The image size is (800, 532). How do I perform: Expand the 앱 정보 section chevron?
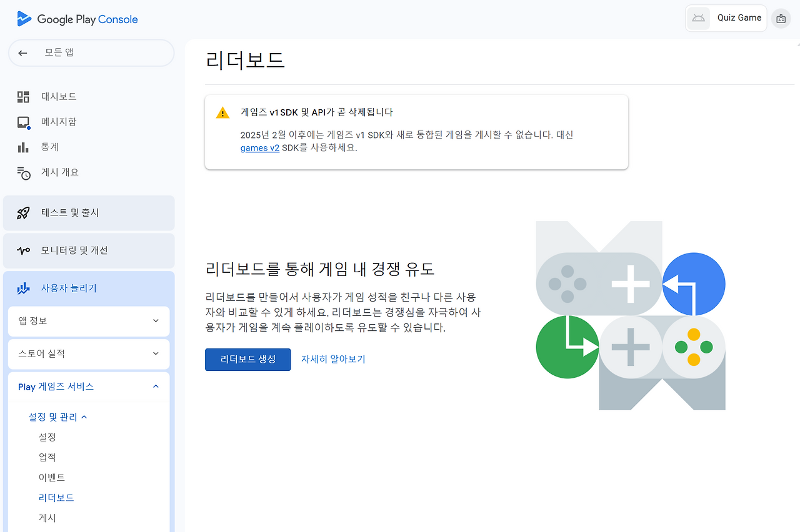(156, 321)
